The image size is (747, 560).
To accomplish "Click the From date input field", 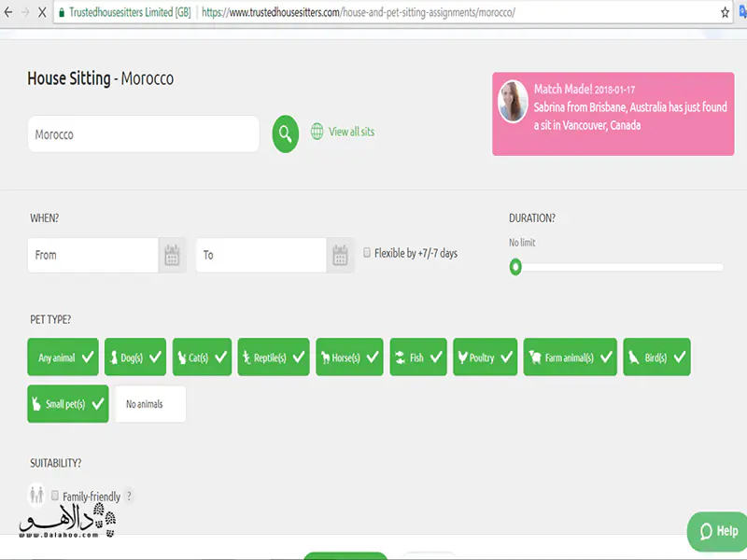I will pyautogui.click(x=92, y=255).
